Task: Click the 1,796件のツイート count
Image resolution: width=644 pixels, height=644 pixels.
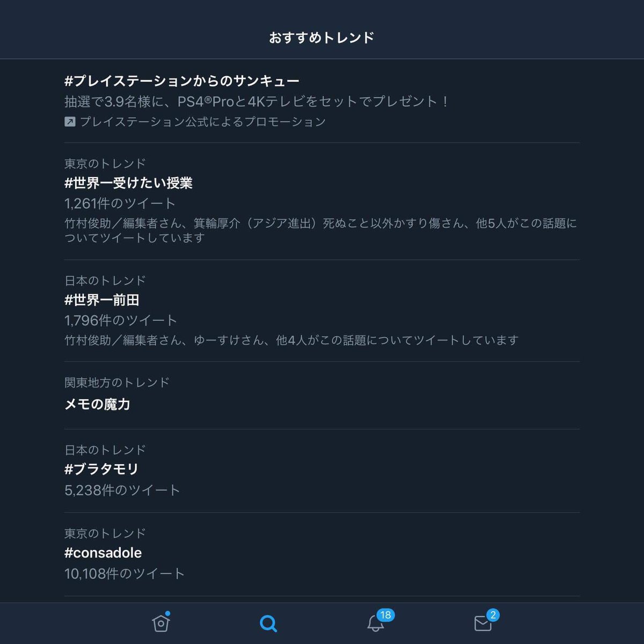Action: click(121, 320)
